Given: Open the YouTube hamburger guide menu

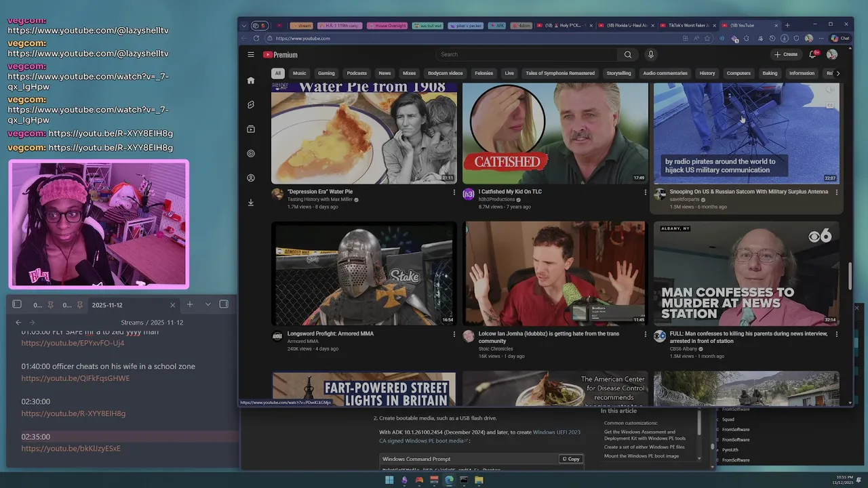Looking at the screenshot, I should (251, 55).
